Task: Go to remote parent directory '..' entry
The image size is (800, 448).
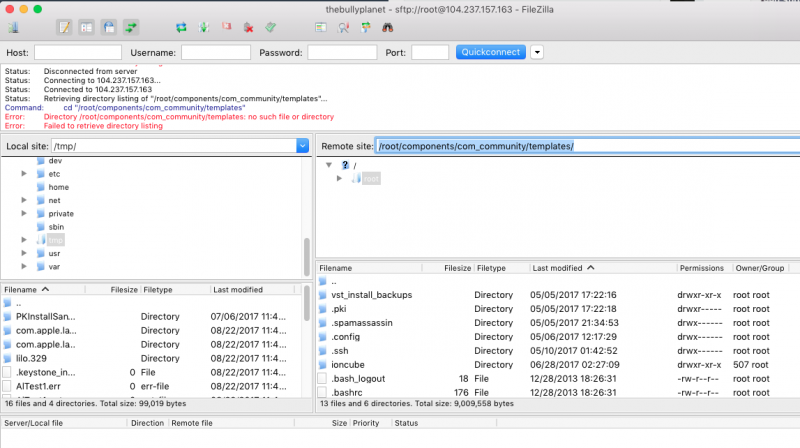Action: [x=334, y=281]
